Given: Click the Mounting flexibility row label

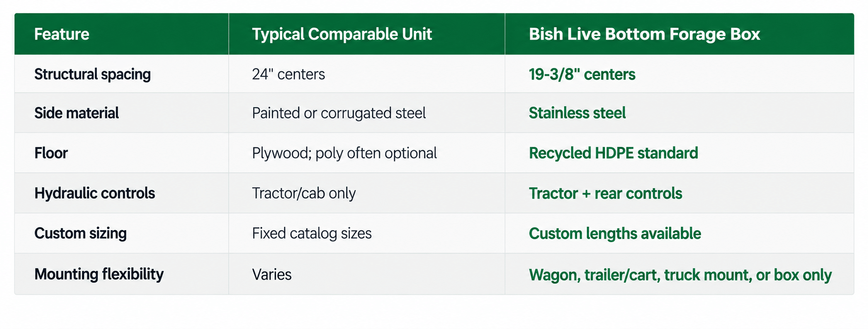Looking at the screenshot, I should (x=99, y=274).
